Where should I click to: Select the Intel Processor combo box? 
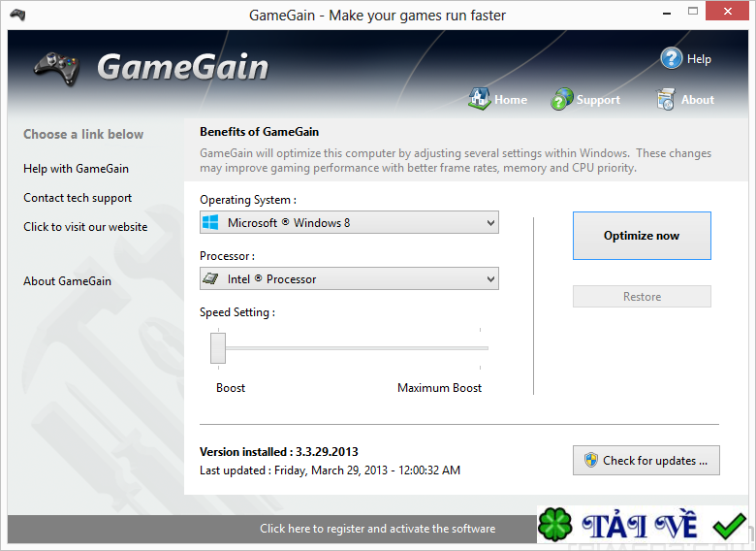click(x=349, y=278)
